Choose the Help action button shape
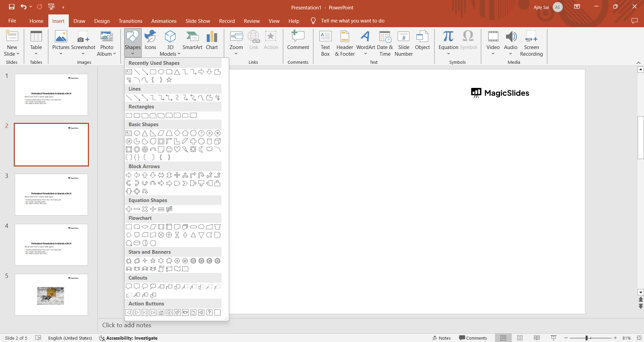This screenshot has width=644, height=342. (x=209, y=312)
